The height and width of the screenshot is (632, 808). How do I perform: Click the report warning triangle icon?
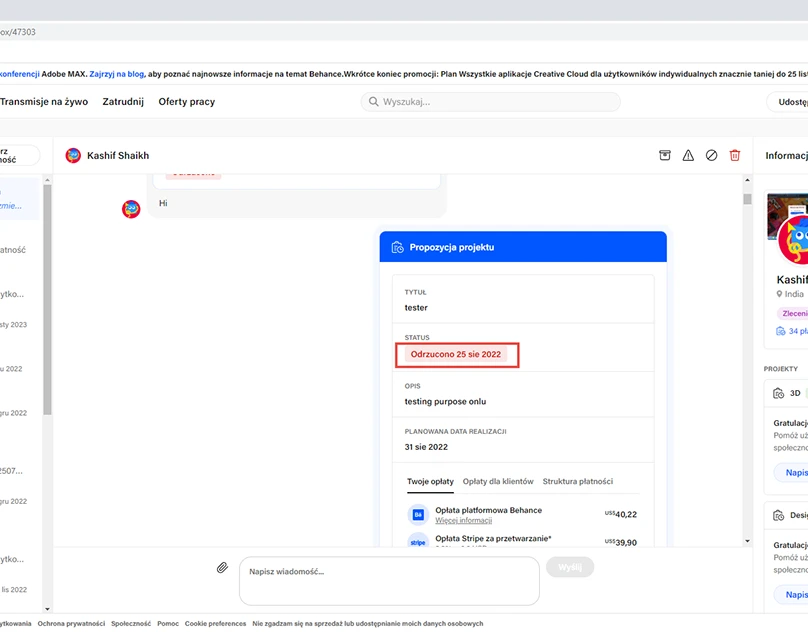[688, 155]
